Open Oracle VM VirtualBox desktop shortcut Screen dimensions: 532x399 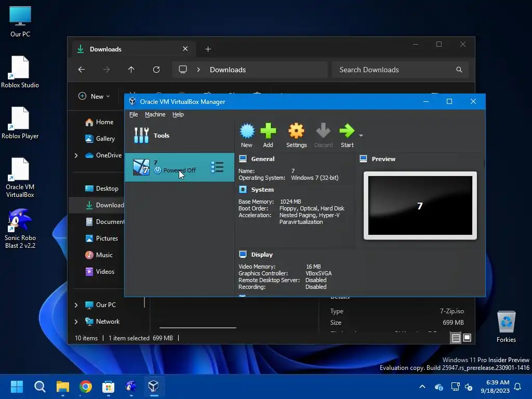(x=20, y=178)
